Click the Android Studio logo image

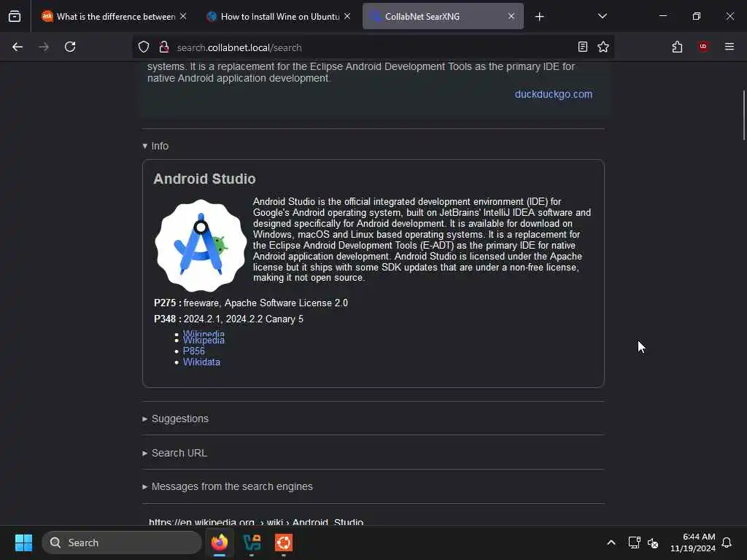201,245
